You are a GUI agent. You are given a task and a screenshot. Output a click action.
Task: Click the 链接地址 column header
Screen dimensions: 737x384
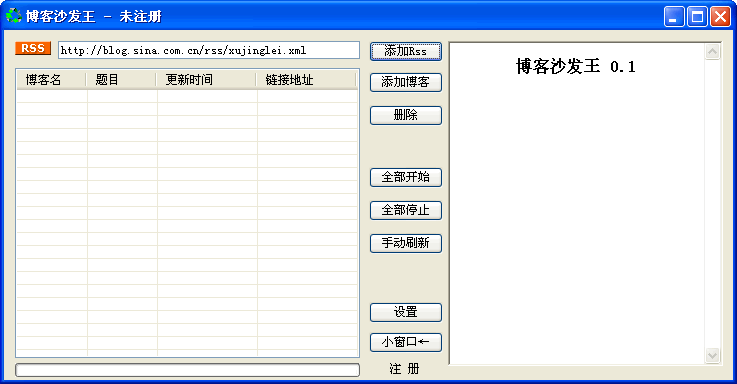(x=306, y=80)
